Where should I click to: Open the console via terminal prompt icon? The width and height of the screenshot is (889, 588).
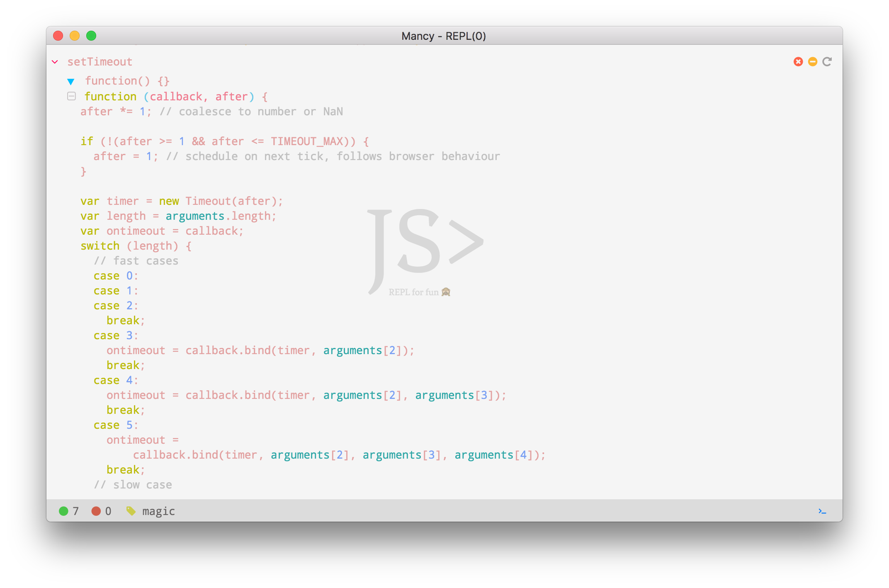[822, 511]
